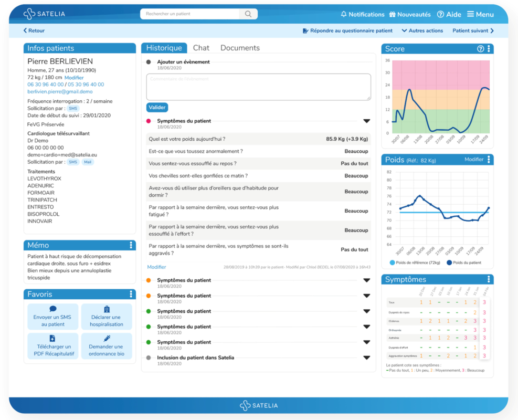Toggle cardiologue SMS solicitation badge
The height and width of the screenshot is (420, 518).
pos(73,162)
